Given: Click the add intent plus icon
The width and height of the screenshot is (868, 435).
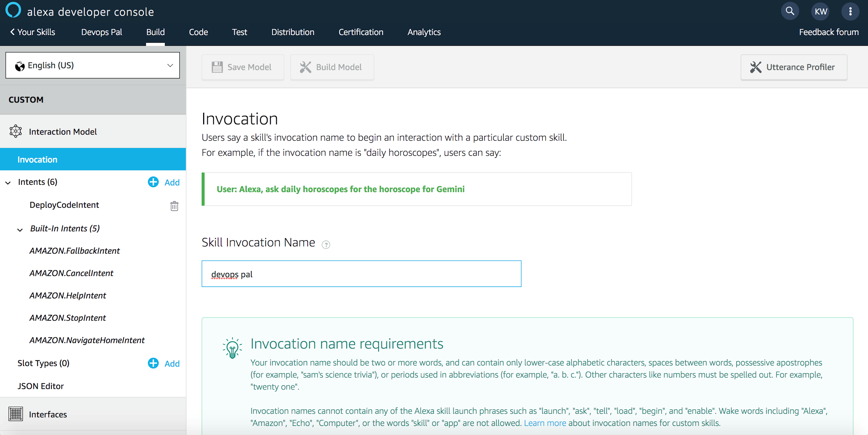Looking at the screenshot, I should [153, 182].
